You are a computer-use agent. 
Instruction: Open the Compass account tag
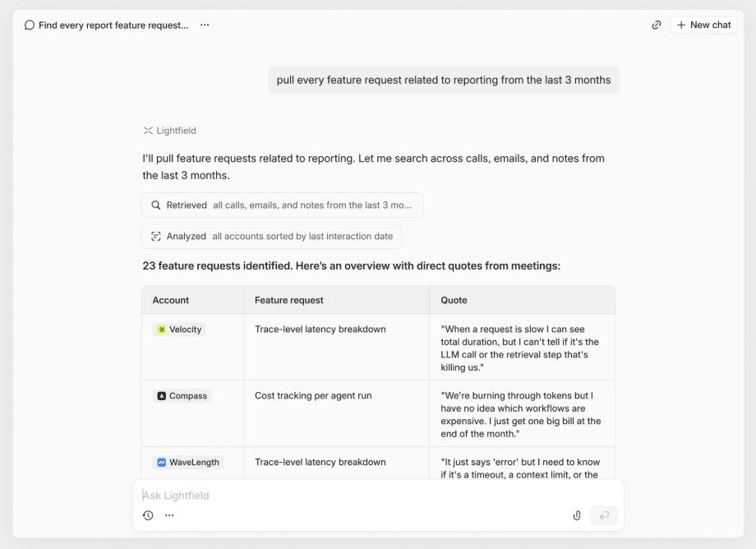[x=182, y=396]
